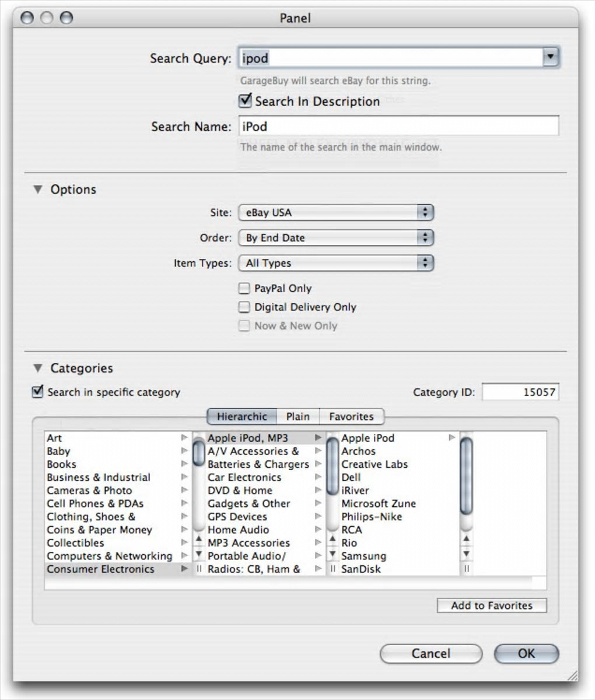Screen dimensions: 595x700
Task: Select Computers & Networking category
Action: 110,556
